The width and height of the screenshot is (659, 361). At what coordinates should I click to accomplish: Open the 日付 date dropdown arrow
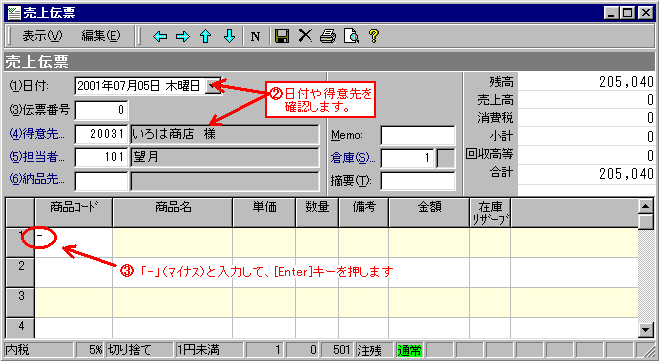click(x=213, y=86)
